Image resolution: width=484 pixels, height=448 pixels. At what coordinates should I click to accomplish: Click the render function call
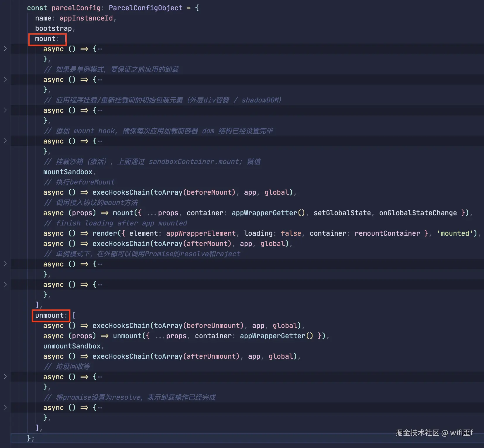click(105, 233)
